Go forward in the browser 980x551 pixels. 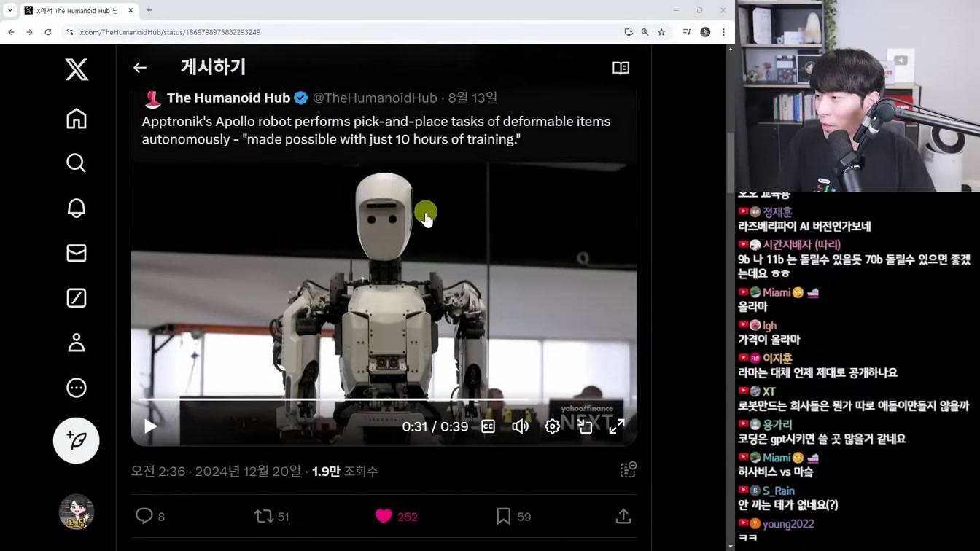coord(29,32)
